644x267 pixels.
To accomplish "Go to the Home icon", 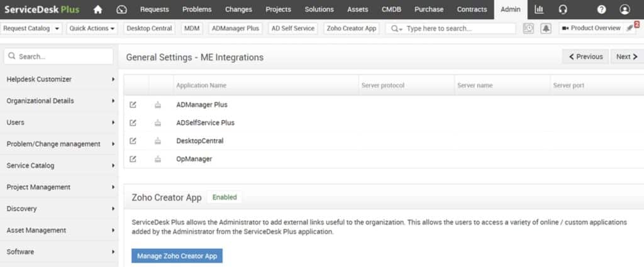I will coord(97,9).
